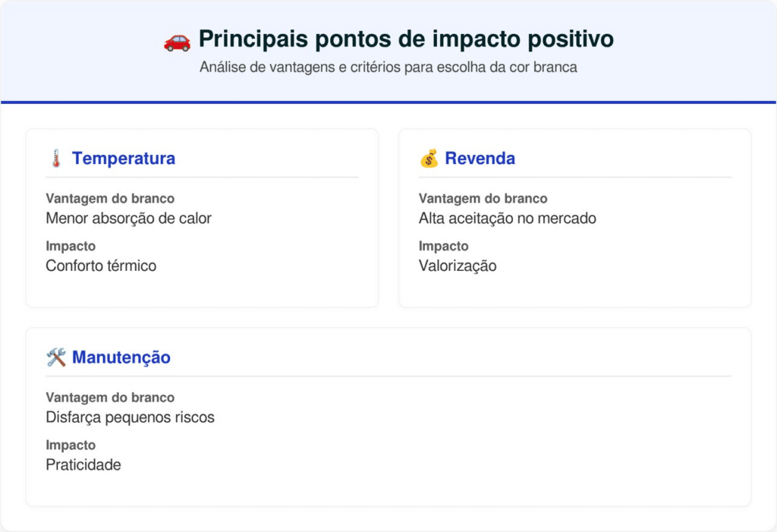Click the title Principais pontos de impacto positivo
Image resolution: width=777 pixels, height=532 pixels.
[x=406, y=39]
